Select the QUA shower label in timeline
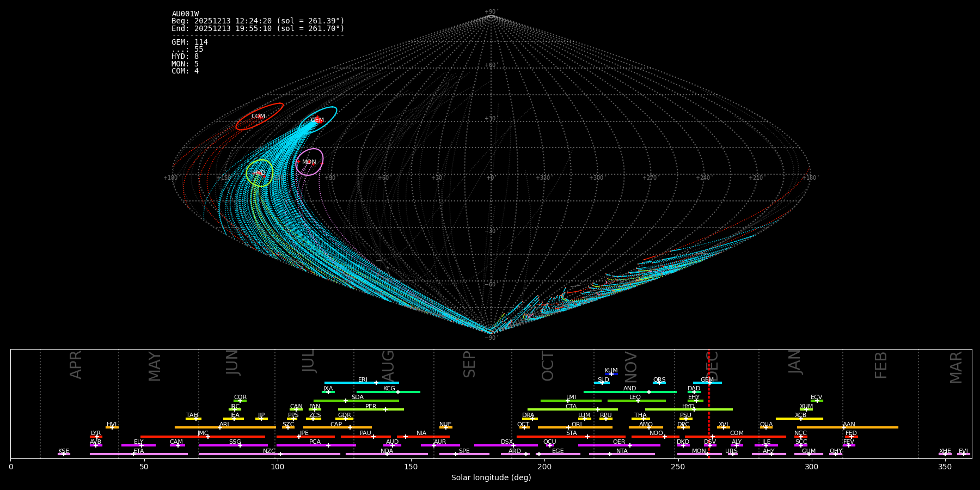This screenshot has width=980, height=490. 766,425
